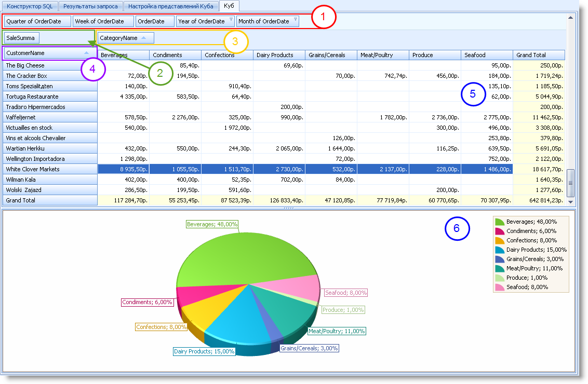Click the green Beverages legend marker
The width and height of the screenshot is (588, 384).
point(500,222)
